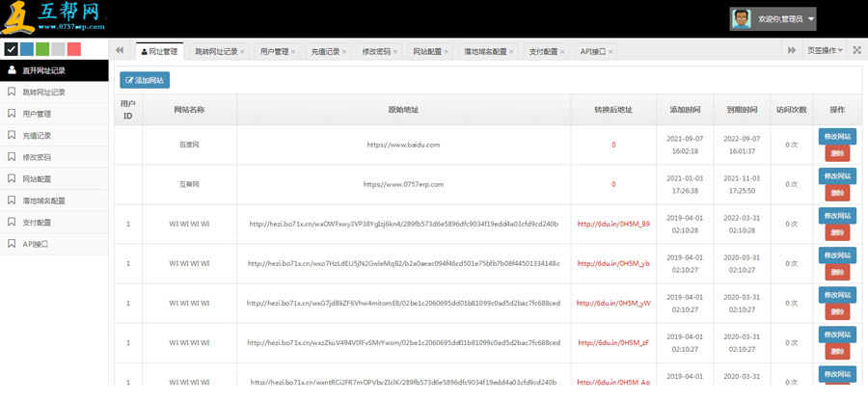Click the 添加网站 button
The width and height of the screenshot is (868, 401).
pos(145,80)
